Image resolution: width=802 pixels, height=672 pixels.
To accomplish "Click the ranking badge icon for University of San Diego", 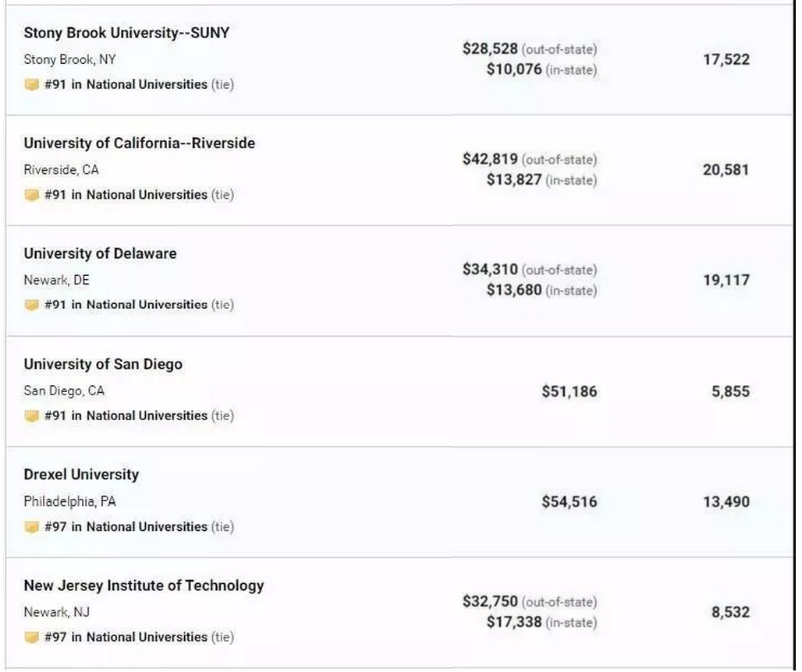I will [31, 416].
